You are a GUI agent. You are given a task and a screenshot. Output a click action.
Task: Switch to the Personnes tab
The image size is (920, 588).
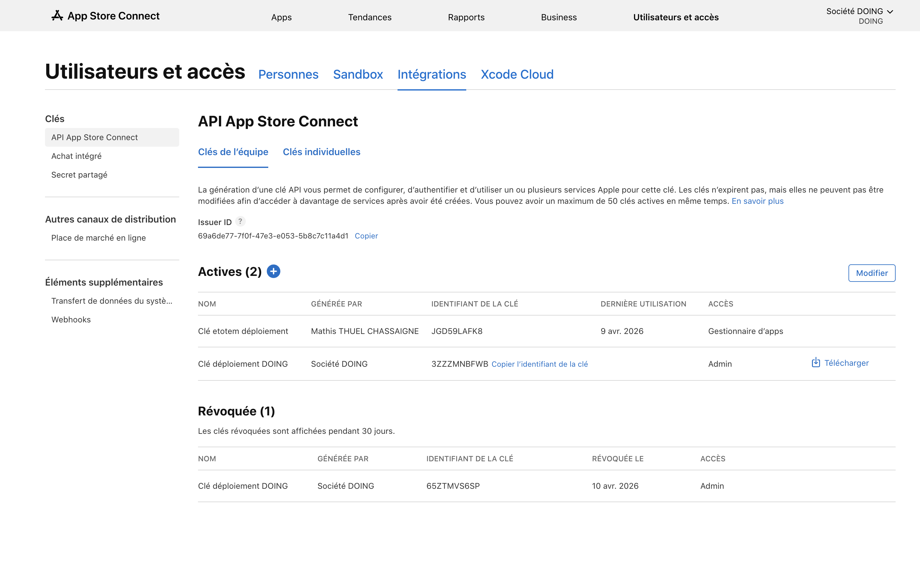(289, 74)
